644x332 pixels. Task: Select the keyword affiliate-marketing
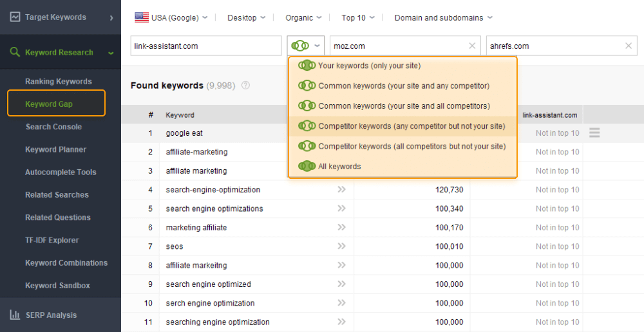click(196, 152)
